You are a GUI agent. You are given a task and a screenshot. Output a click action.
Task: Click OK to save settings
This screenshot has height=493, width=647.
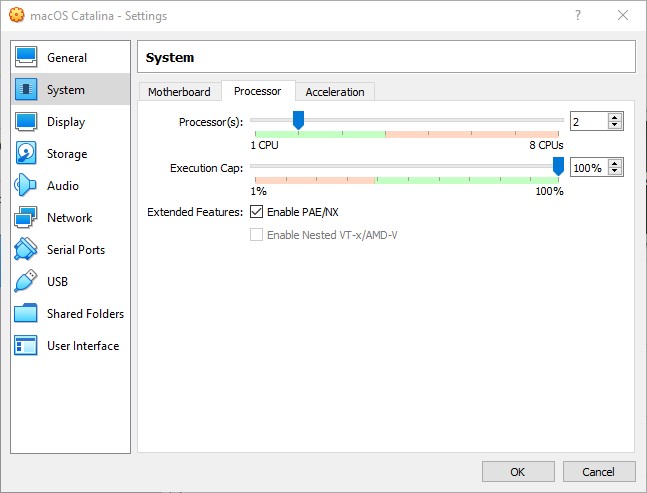click(x=518, y=472)
